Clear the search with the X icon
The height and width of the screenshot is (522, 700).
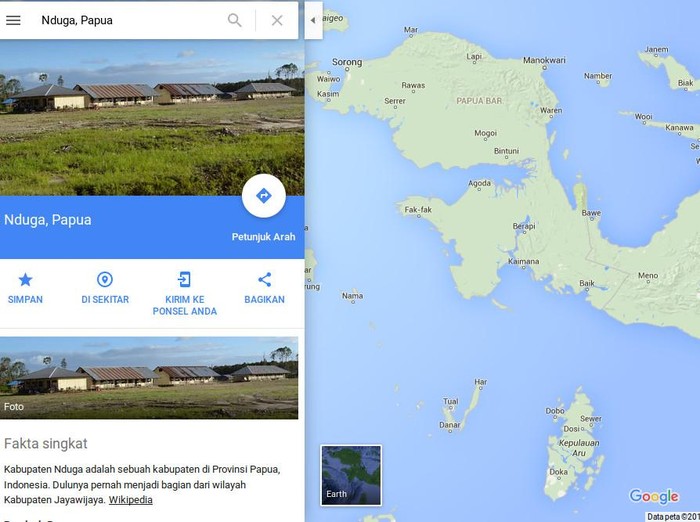coord(277,20)
